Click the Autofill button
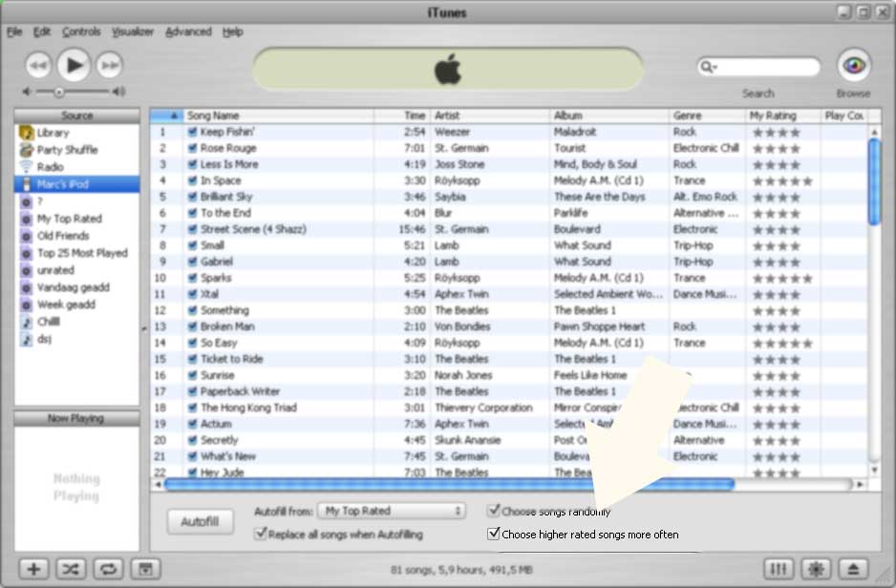 [x=200, y=522]
